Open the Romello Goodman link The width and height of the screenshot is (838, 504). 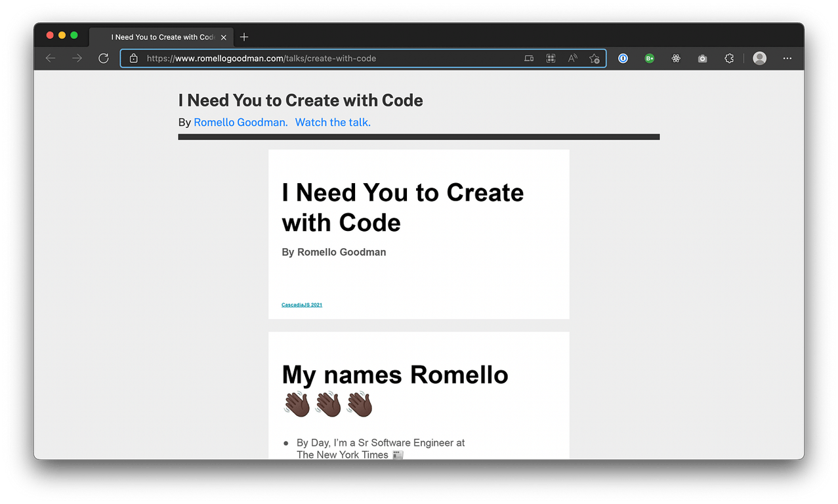(x=241, y=122)
